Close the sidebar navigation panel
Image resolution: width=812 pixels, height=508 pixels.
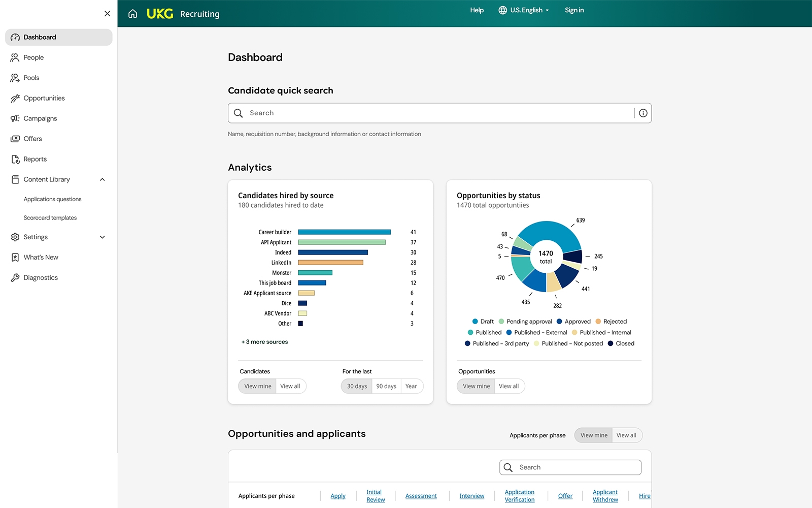(107, 14)
